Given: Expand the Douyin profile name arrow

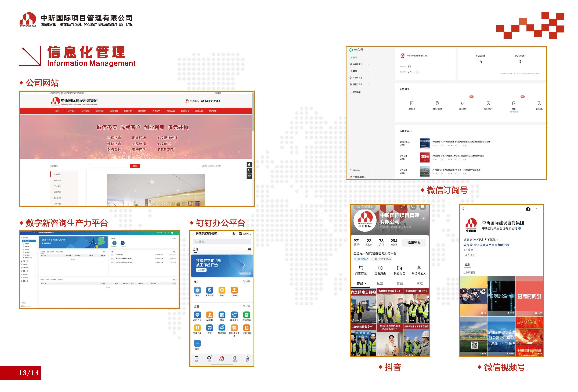Looking at the screenshot, I should click(424, 218).
